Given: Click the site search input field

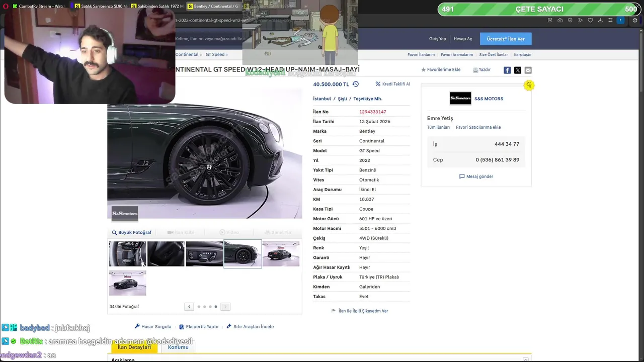Looking at the screenshot, I should click(208, 39).
